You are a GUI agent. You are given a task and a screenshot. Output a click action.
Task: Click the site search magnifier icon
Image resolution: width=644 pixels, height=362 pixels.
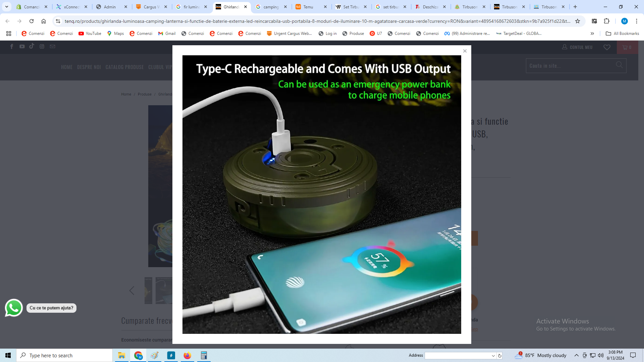tap(619, 65)
